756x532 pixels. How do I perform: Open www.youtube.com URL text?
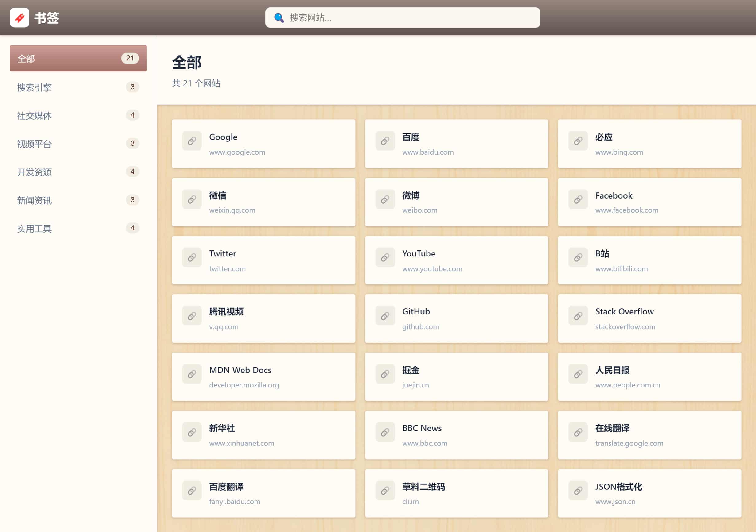(432, 268)
